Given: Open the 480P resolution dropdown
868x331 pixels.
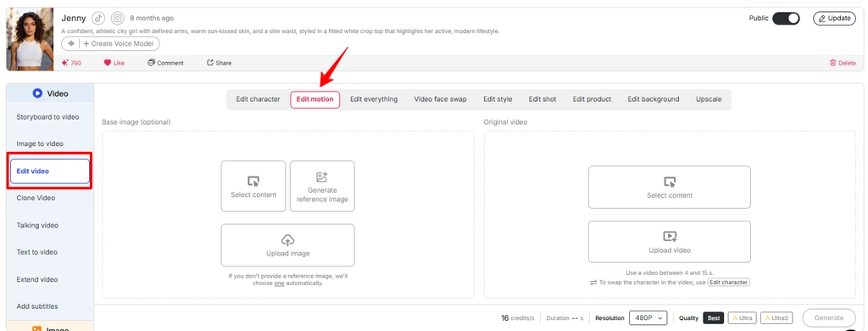Looking at the screenshot, I should click(648, 317).
